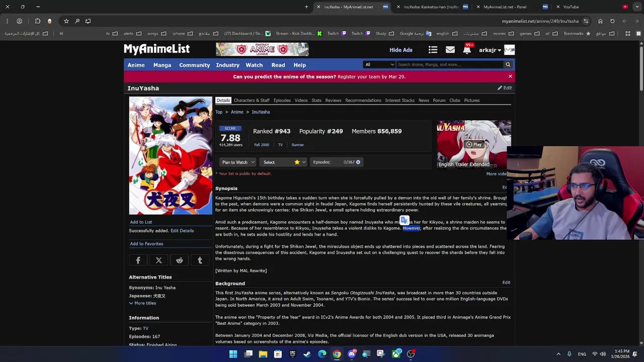Click the InuYasha cover poster image
The width and height of the screenshot is (644, 362).
pos(171,156)
